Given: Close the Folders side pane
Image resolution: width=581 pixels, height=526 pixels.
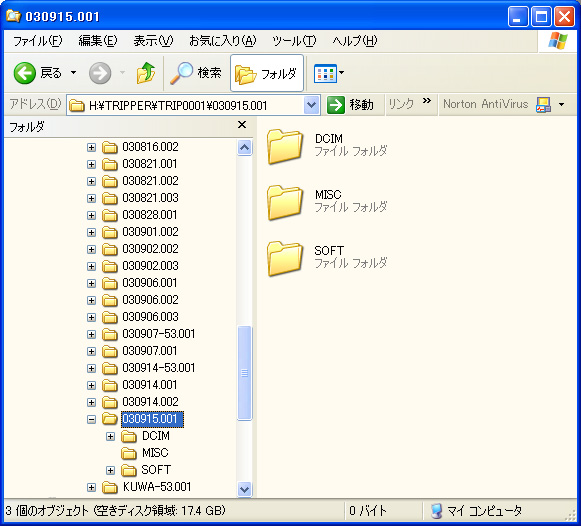Looking at the screenshot, I should click(242, 125).
